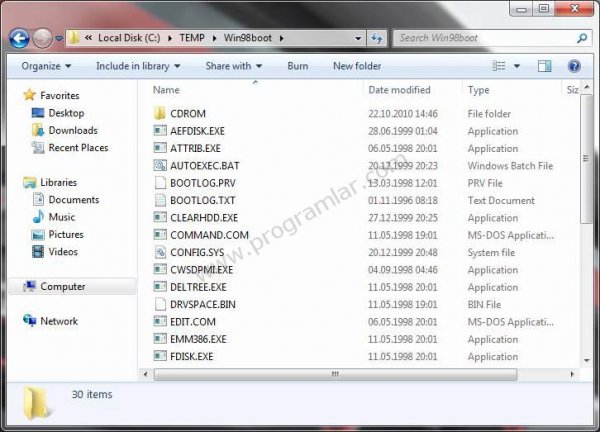Click the New folder button

click(357, 66)
